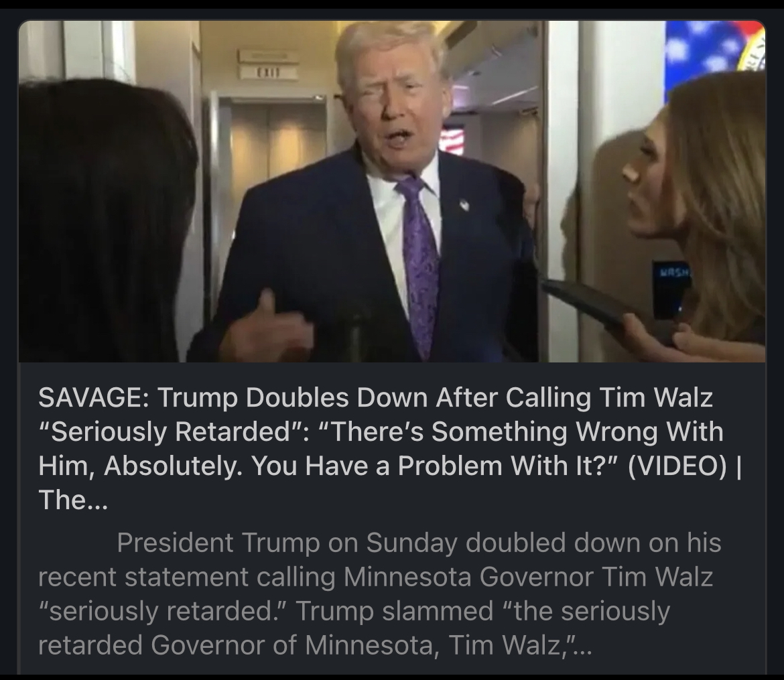This screenshot has width=784, height=680.
Task: Open the article preview image thumbnail
Action: tap(391, 191)
